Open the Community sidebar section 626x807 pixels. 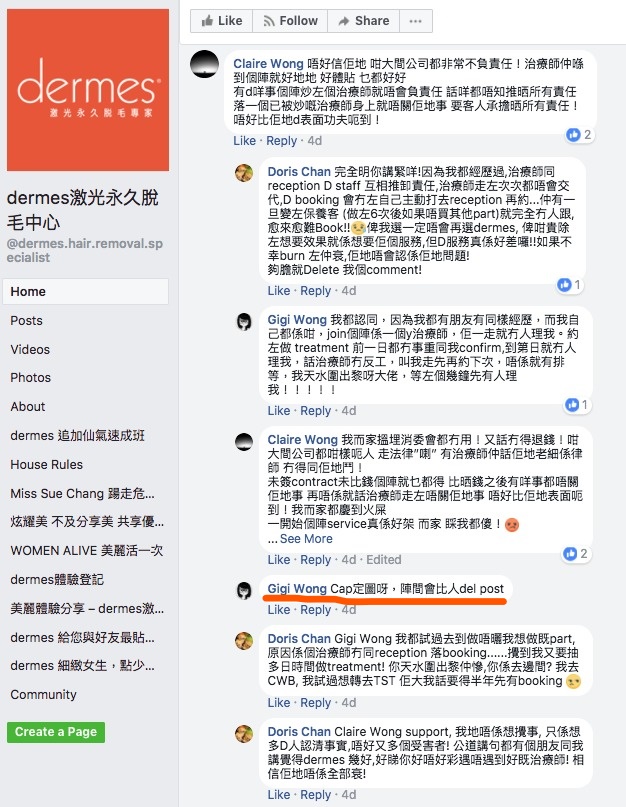43,694
